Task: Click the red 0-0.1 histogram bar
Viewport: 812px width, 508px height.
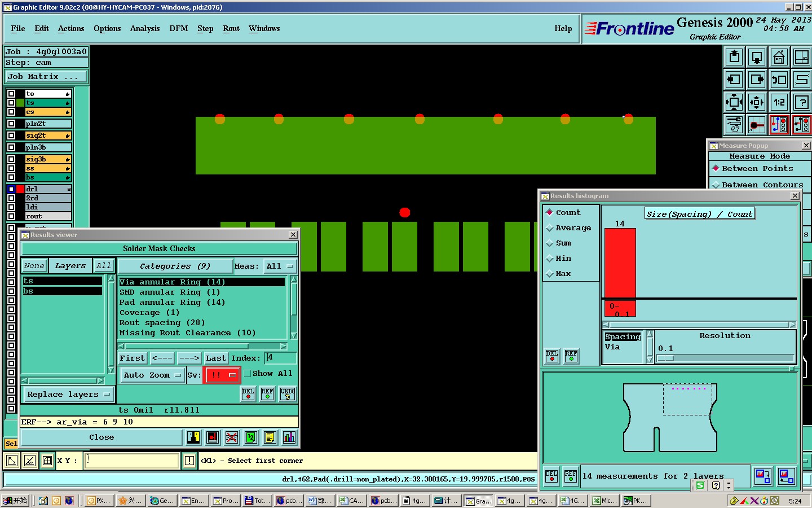Action: point(620,263)
